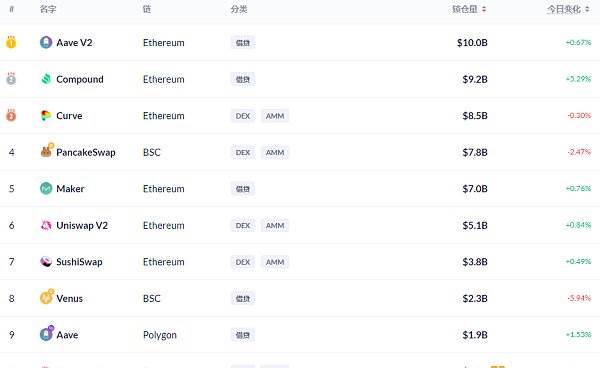Sort by locked value column arrows
The image size is (600, 368).
484,9
